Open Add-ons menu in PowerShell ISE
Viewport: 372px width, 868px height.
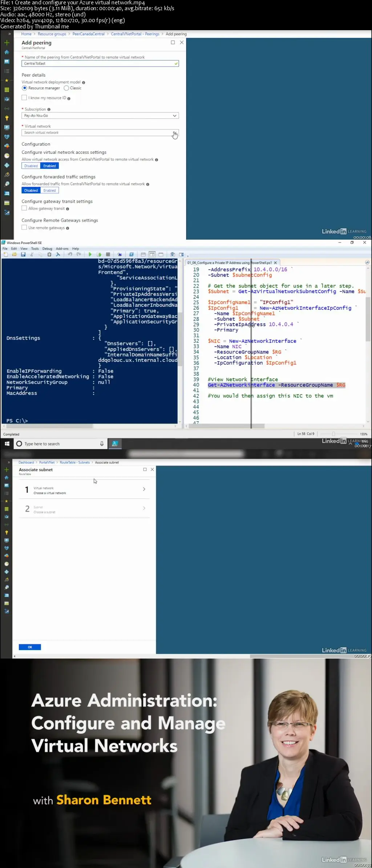(62, 249)
